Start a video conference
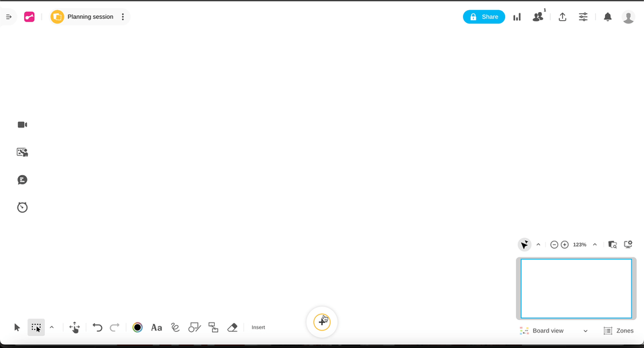Viewport: 644px width, 348px height. pyautogui.click(x=22, y=125)
